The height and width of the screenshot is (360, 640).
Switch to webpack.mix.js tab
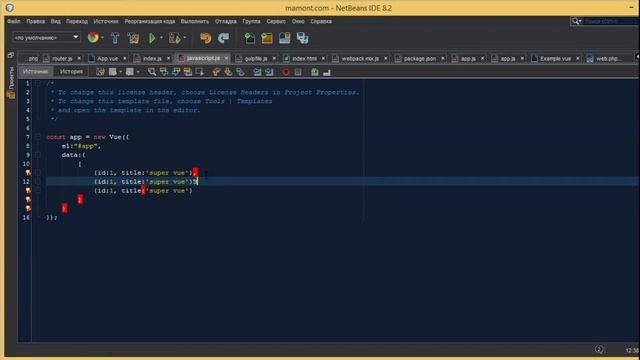(360, 59)
